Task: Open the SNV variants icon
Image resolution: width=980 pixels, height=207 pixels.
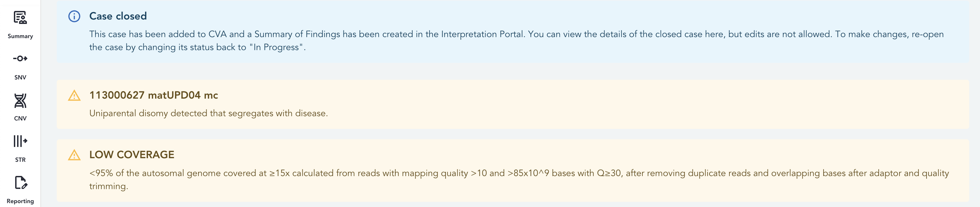Action: pos(20,59)
